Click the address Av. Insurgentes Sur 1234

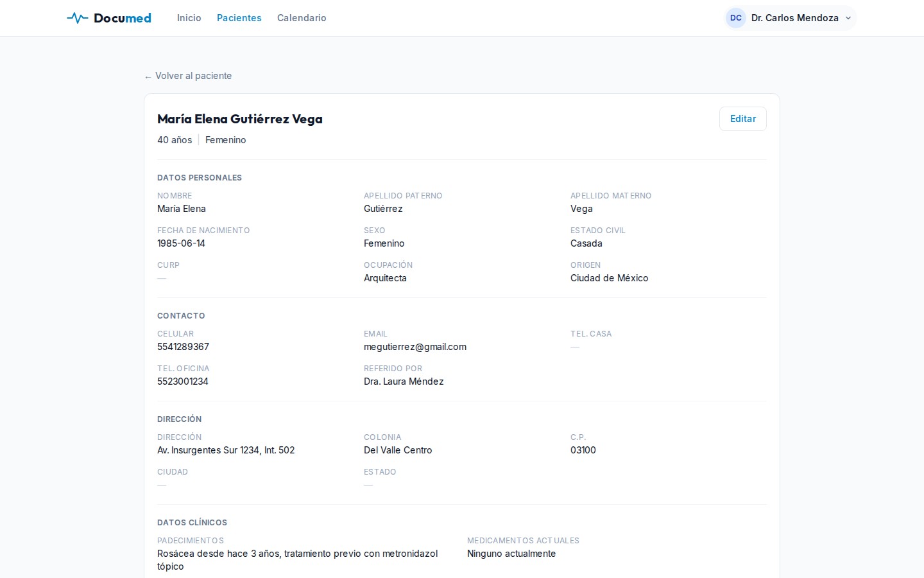[x=226, y=450]
